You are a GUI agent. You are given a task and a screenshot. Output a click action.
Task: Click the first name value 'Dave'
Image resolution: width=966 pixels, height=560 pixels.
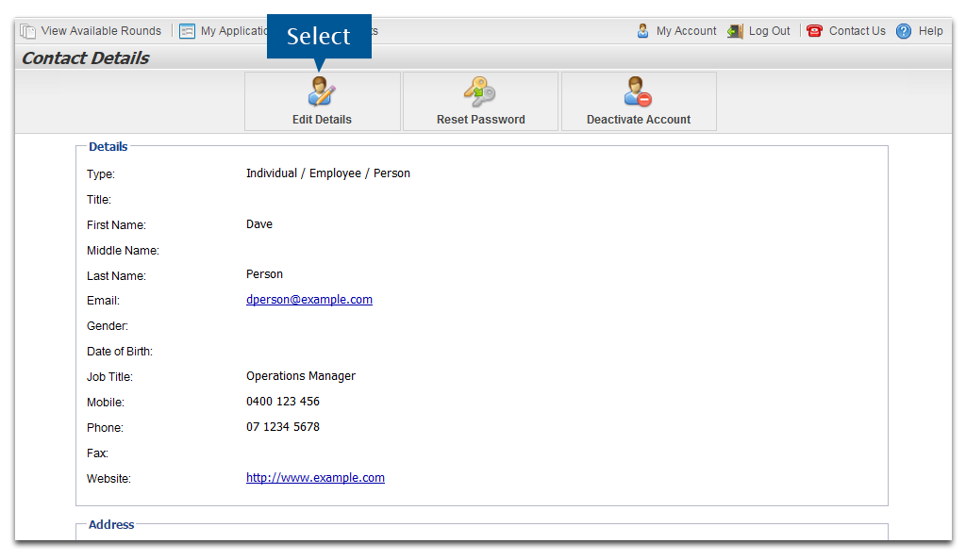(x=259, y=224)
